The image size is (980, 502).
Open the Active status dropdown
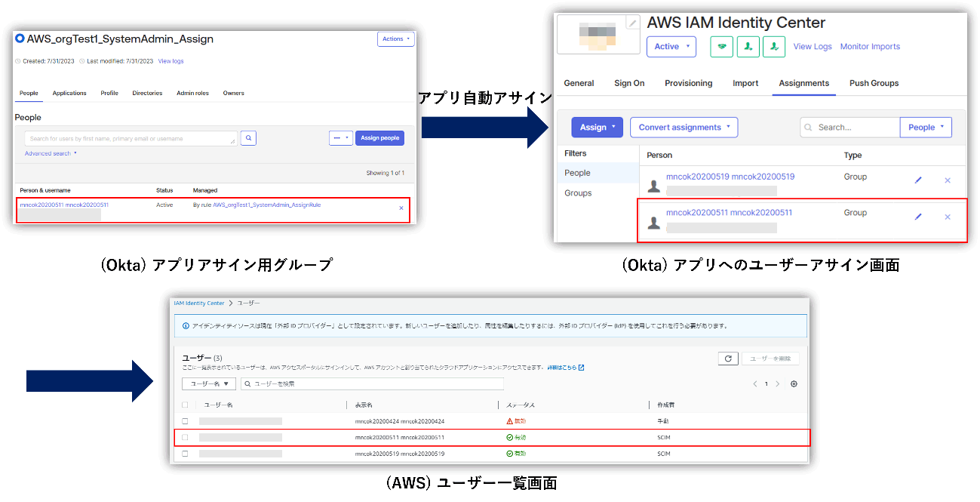[671, 47]
